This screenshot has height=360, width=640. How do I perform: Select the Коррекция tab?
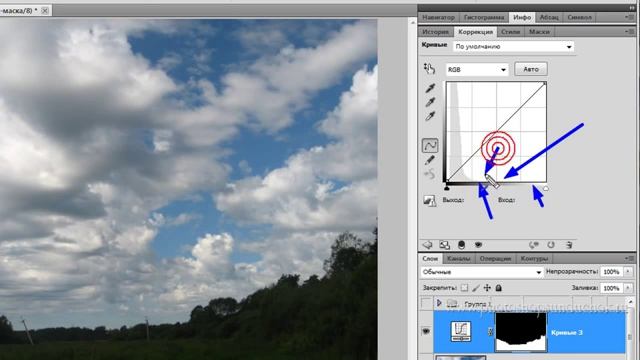pyautogui.click(x=475, y=31)
